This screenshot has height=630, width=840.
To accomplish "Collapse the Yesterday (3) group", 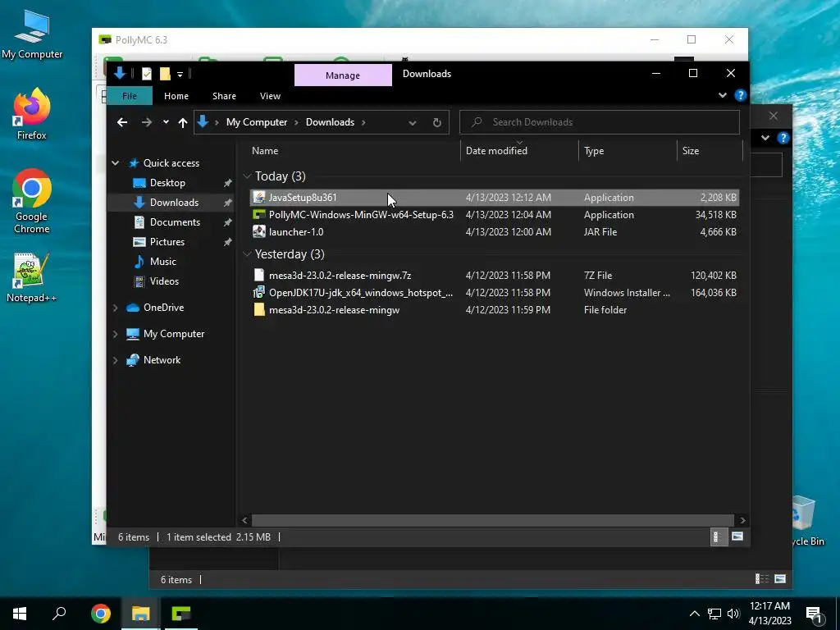I will click(247, 254).
